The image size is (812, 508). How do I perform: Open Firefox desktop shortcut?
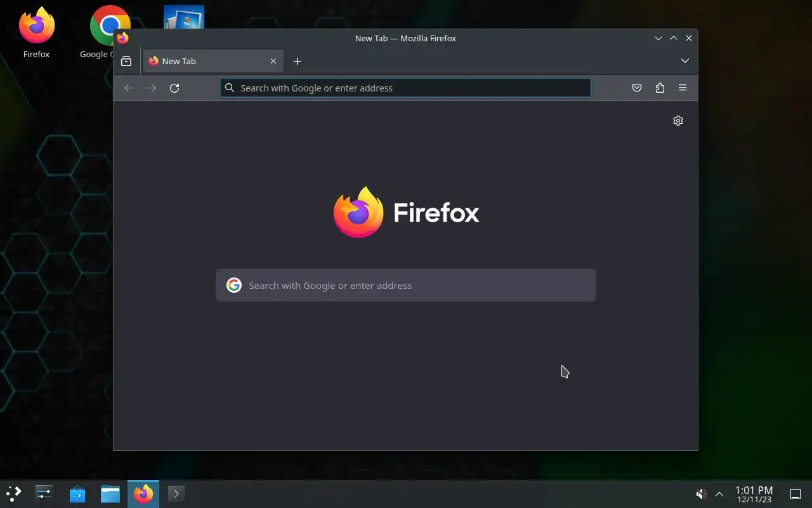(36, 32)
